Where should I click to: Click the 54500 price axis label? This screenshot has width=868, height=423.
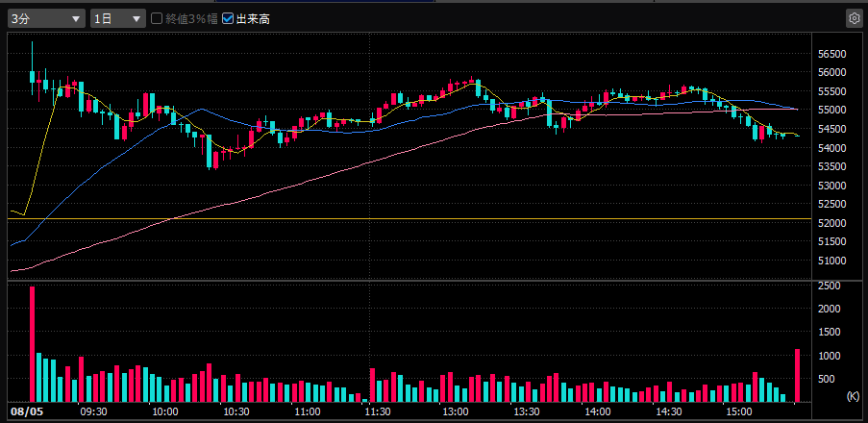tap(831, 129)
